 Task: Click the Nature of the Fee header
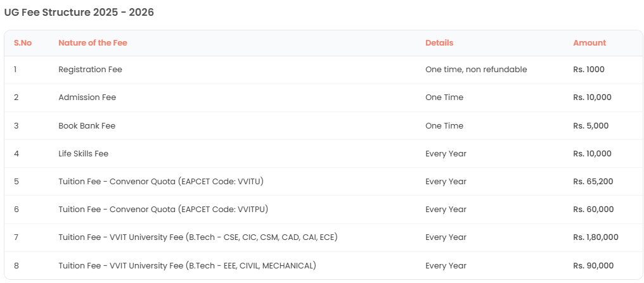point(93,43)
